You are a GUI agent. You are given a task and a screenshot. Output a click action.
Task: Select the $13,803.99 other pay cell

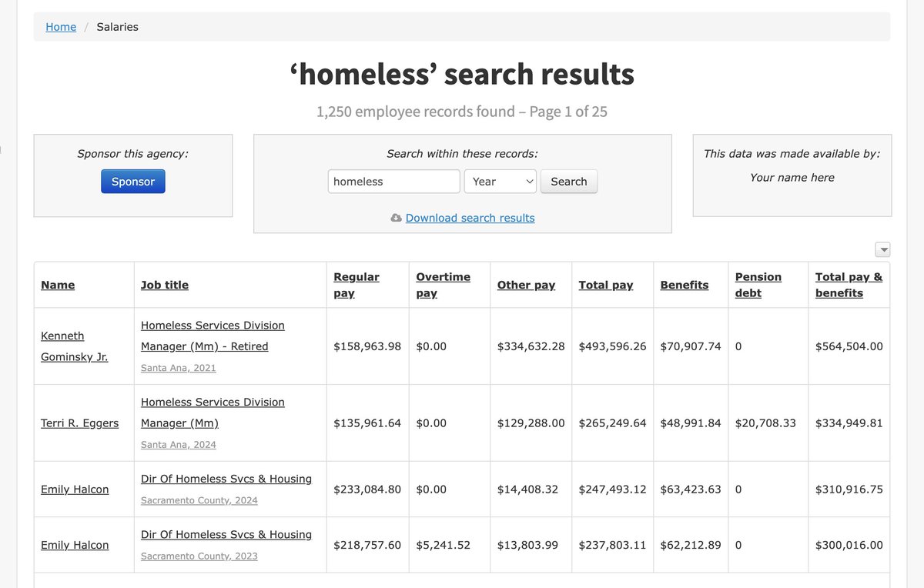tap(528, 545)
